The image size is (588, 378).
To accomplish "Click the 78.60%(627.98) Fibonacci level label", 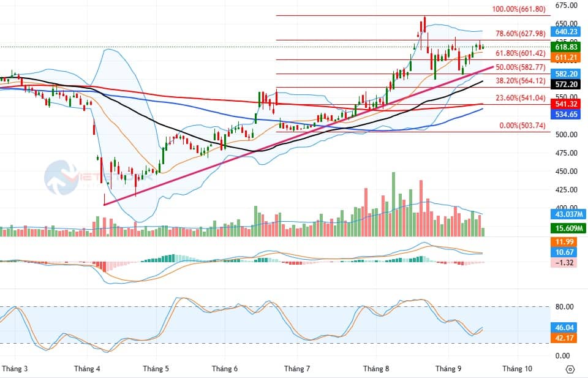I will 521,34.
